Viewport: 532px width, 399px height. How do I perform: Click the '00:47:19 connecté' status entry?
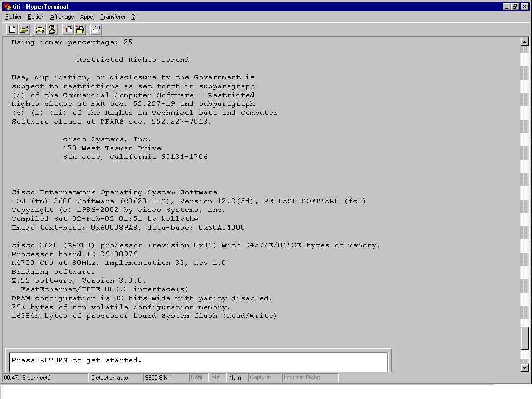(45, 377)
